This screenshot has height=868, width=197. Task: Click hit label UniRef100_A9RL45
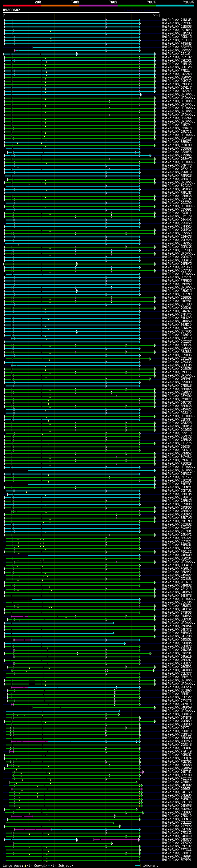click(176, 37)
